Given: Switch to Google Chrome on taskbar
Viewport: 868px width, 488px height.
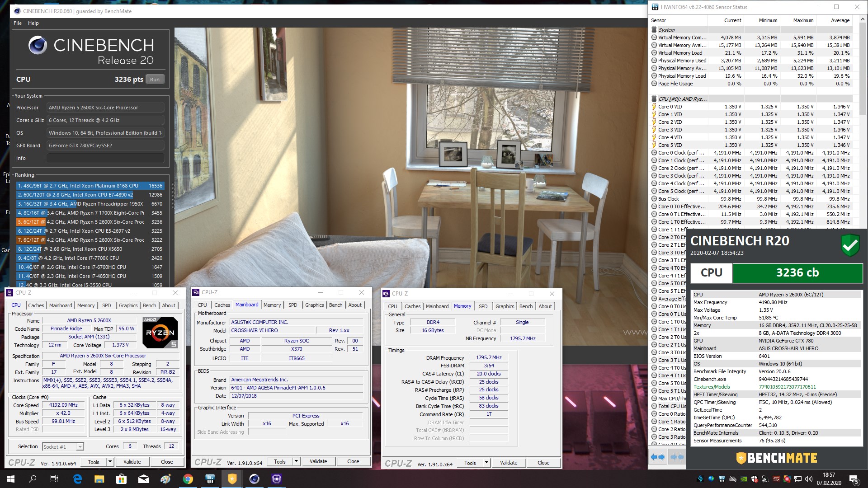Looking at the screenshot, I should pyautogui.click(x=188, y=479).
